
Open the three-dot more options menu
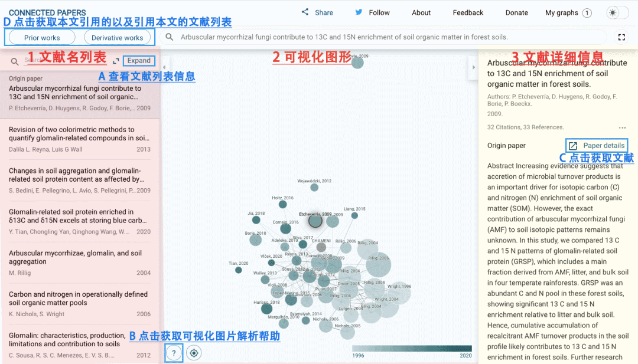[x=622, y=127]
